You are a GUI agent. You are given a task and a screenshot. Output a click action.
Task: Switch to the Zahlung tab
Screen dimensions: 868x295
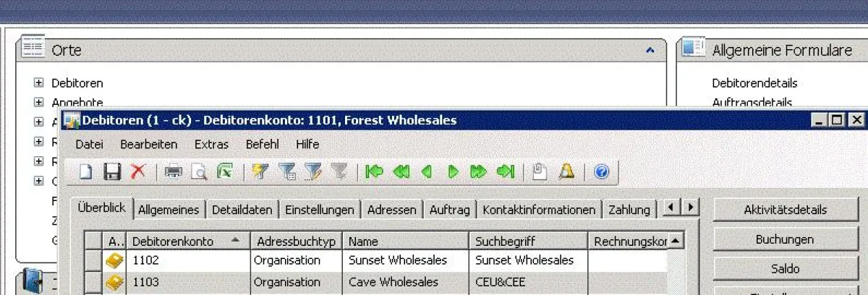pos(629,210)
